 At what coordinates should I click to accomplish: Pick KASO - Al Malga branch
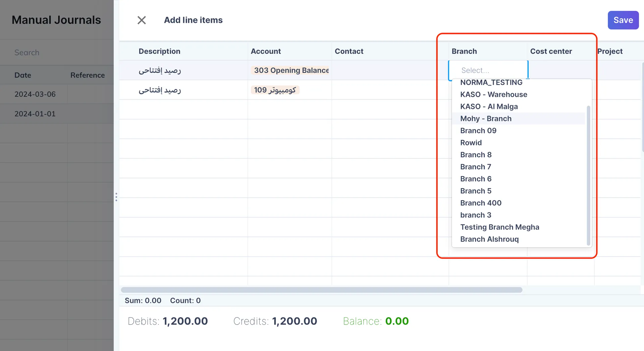(489, 107)
